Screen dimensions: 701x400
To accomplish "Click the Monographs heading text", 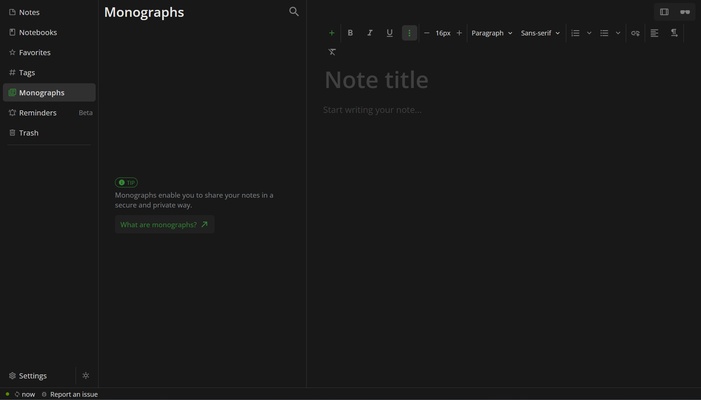I will point(144,12).
